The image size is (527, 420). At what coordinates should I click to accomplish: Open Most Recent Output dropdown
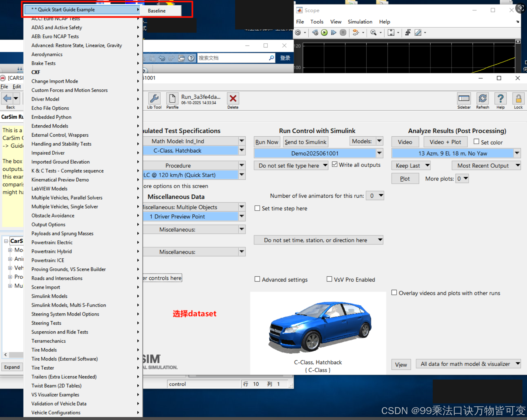518,166
